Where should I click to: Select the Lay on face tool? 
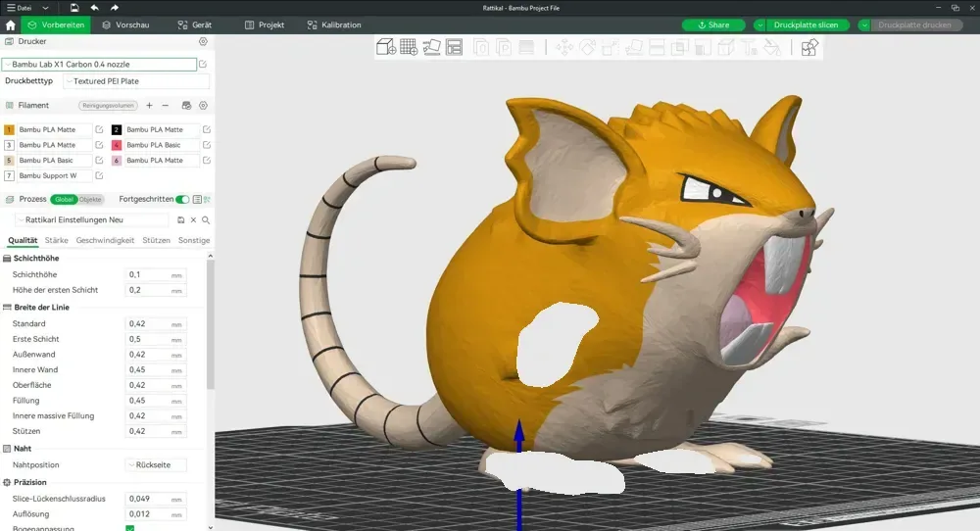point(634,47)
